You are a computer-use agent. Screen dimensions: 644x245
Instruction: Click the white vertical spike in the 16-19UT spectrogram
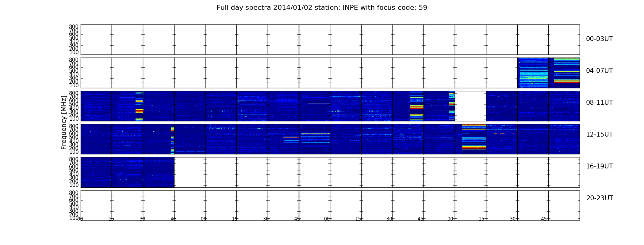tap(118, 178)
